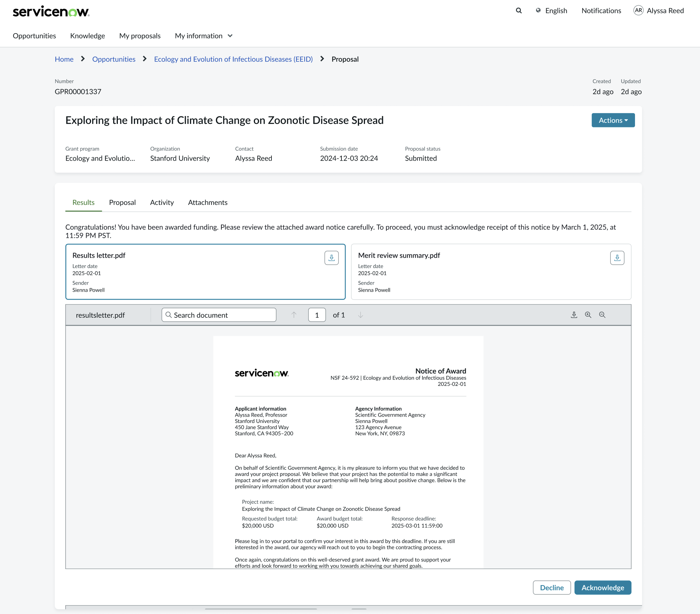Select the Merit review summary.pdf card
700x614 pixels.
[x=491, y=272]
